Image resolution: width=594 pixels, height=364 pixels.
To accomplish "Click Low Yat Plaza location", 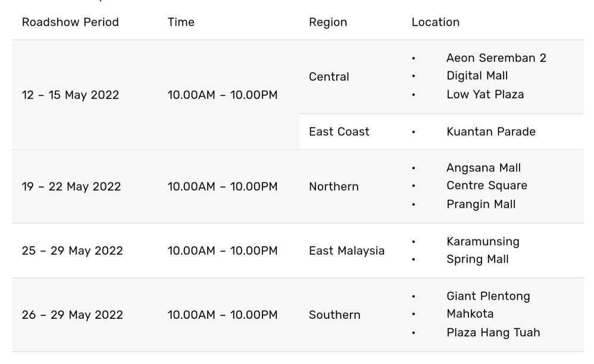I will [x=485, y=95].
